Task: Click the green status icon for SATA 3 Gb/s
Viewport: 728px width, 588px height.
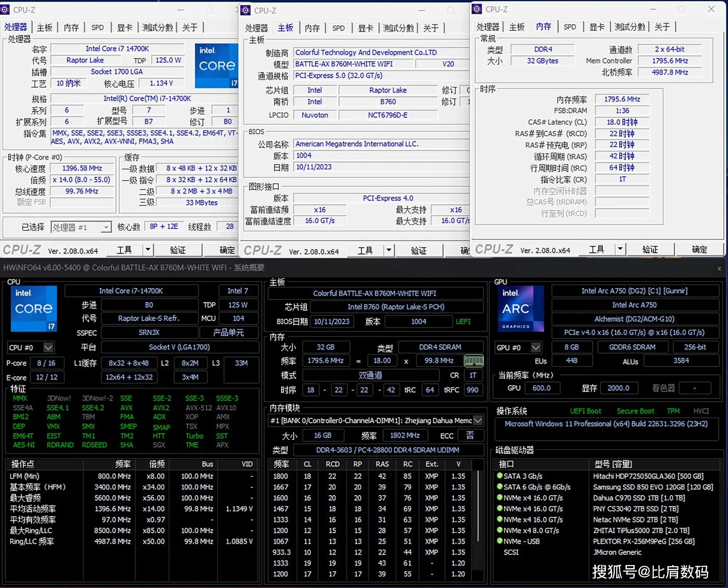Action: [500, 475]
